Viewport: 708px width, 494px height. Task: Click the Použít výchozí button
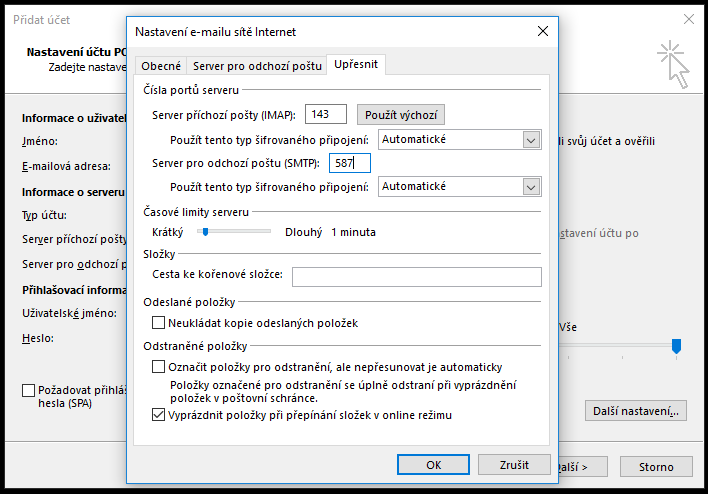click(401, 115)
